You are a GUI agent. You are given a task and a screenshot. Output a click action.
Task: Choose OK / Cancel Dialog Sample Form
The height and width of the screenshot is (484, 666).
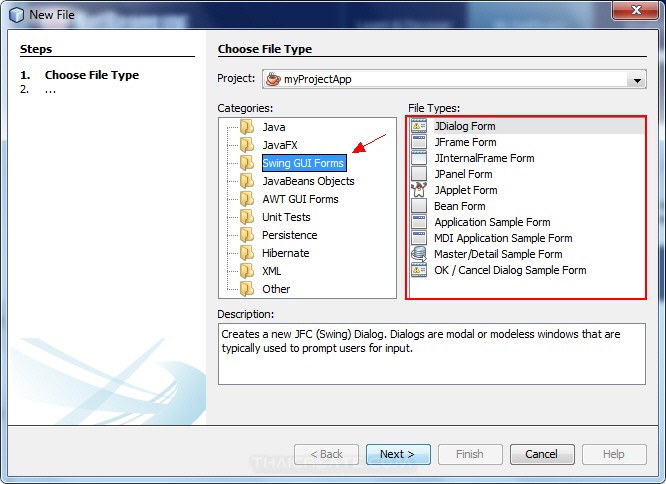(x=510, y=270)
